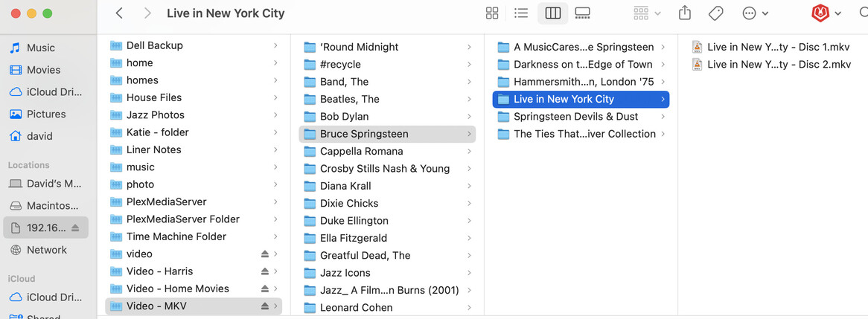The height and width of the screenshot is (319, 868).
Task: Select Network in the sidebar
Action: (x=46, y=250)
